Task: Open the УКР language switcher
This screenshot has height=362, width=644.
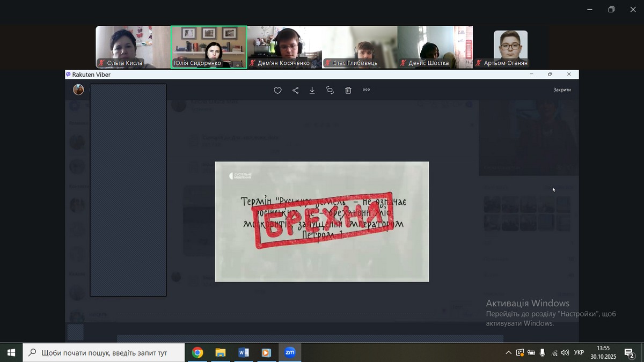Action: pyautogui.click(x=579, y=353)
